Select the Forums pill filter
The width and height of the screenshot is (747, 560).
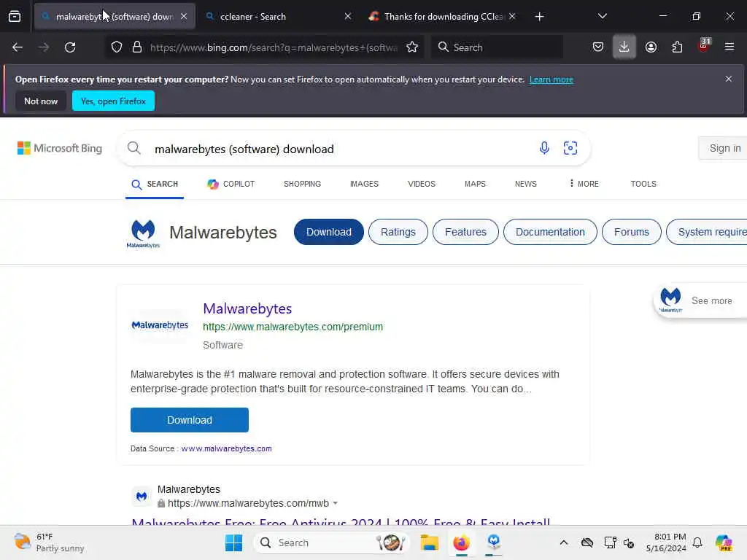click(x=631, y=232)
